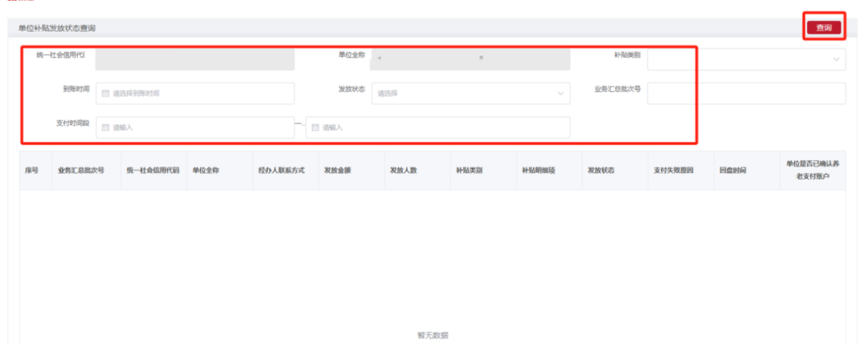Click the greyed 单位全称 input field
868x344 pixels.
coord(469,60)
